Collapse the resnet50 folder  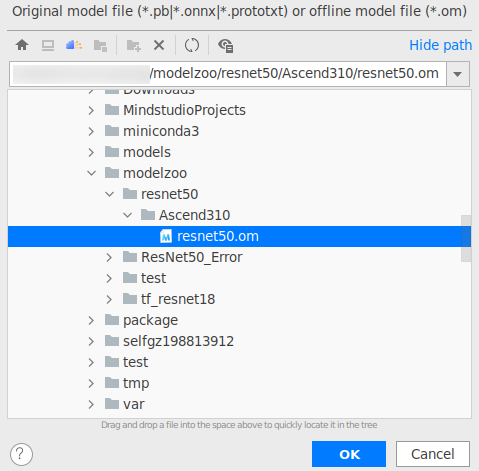(x=109, y=194)
